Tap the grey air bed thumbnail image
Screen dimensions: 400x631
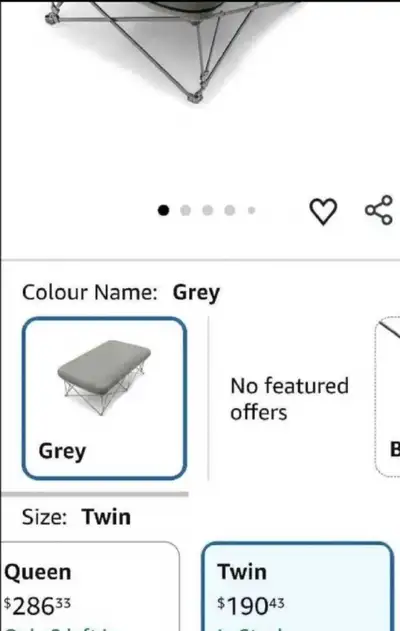[104, 377]
